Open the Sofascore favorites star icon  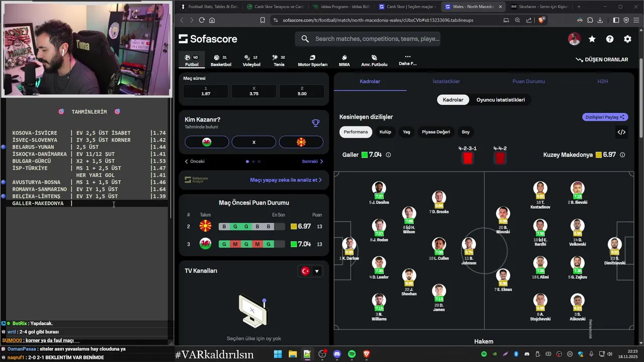point(592,39)
